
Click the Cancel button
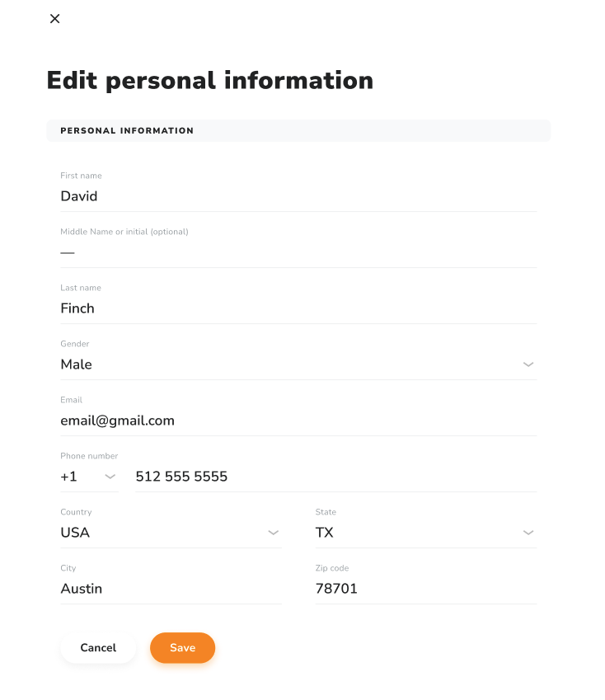point(98,648)
